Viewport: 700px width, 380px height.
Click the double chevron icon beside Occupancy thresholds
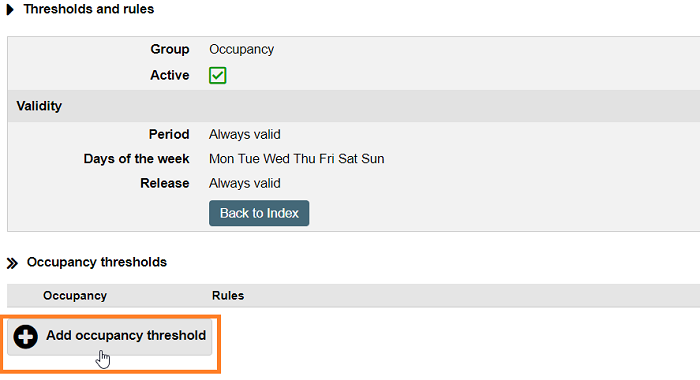coord(12,263)
